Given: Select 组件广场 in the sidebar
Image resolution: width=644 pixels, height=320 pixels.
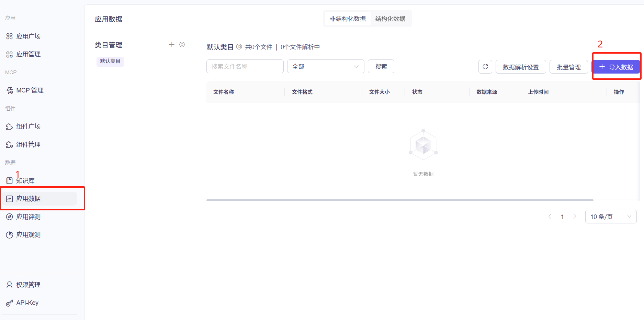Looking at the screenshot, I should [28, 126].
